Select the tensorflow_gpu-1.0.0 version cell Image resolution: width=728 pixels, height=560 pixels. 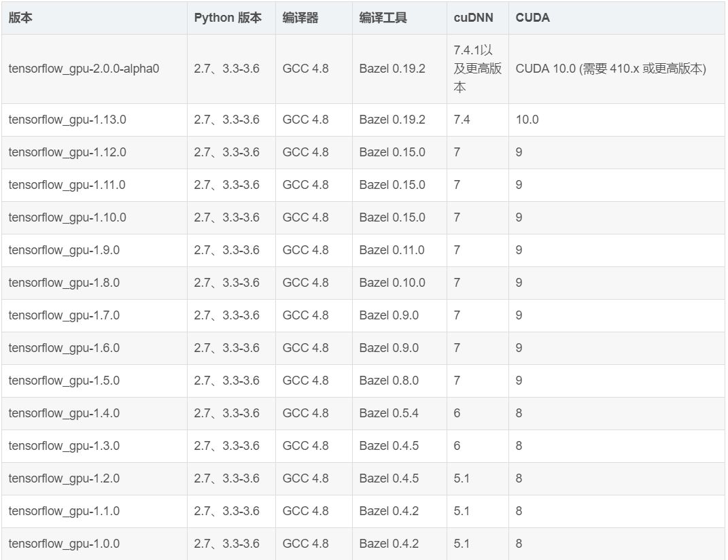65,544
